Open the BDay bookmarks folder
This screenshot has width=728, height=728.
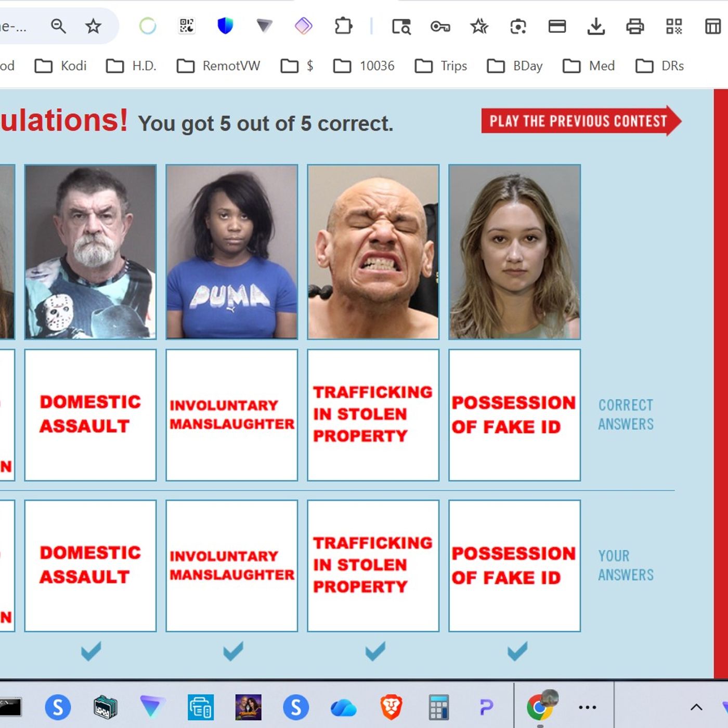coord(515,66)
